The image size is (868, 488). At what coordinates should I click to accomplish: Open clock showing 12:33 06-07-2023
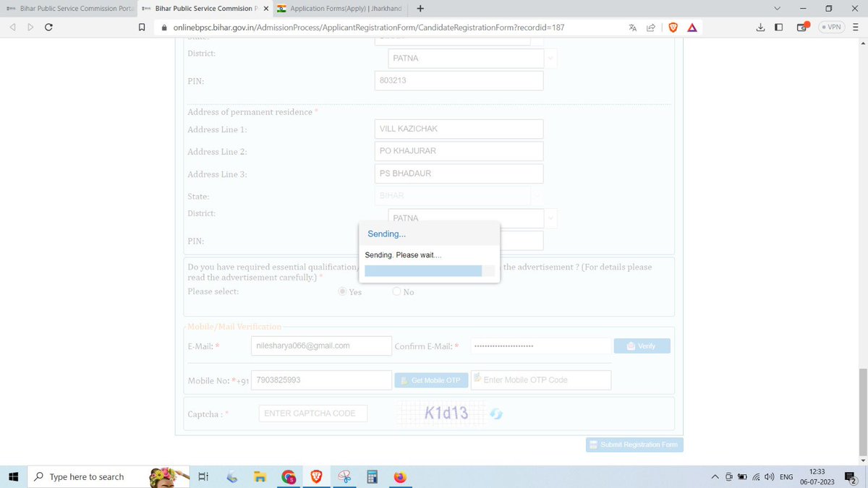coord(817,476)
